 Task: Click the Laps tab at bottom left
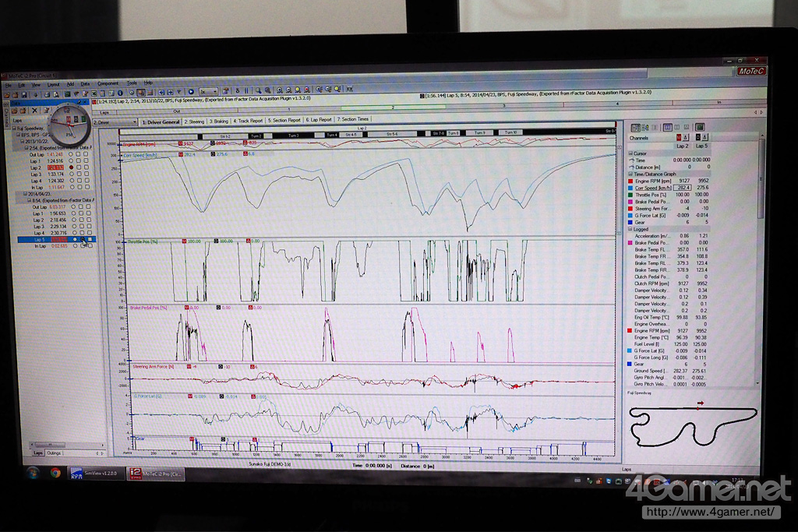(x=37, y=453)
